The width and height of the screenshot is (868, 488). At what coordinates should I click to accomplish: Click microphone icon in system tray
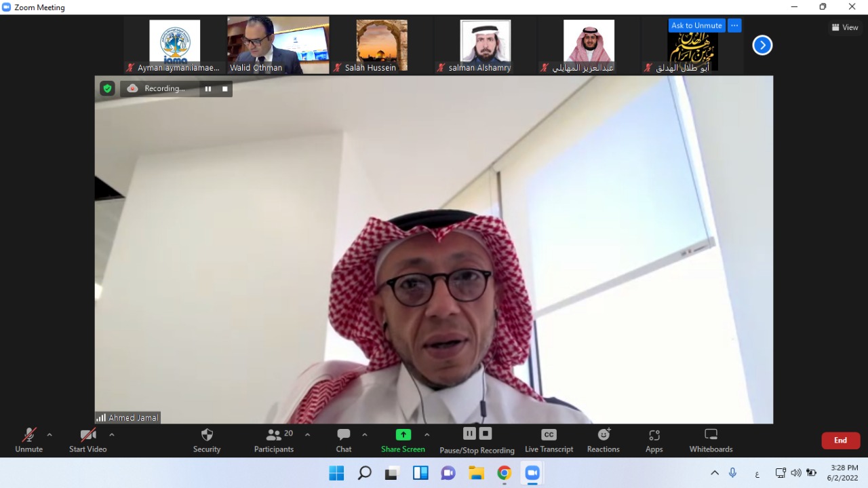(x=733, y=473)
